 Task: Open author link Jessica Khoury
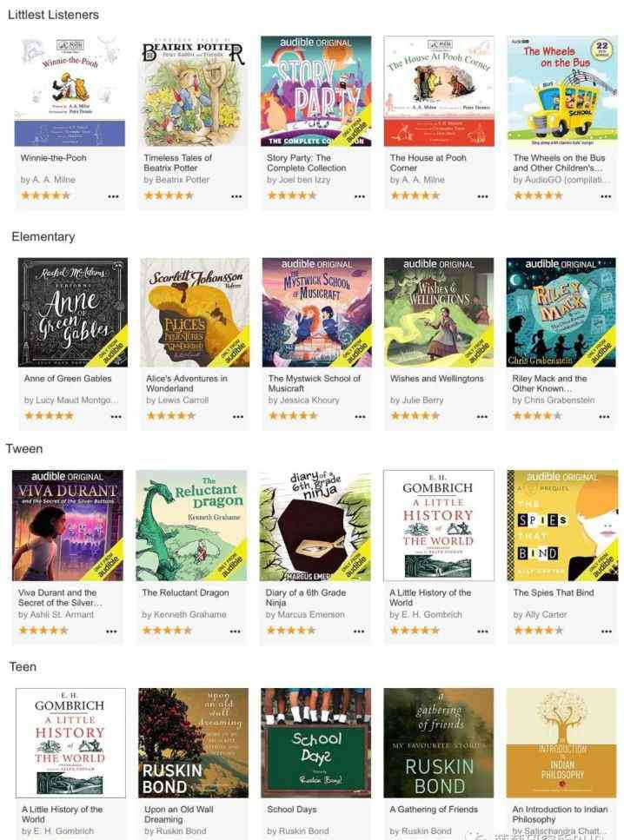tap(303, 400)
